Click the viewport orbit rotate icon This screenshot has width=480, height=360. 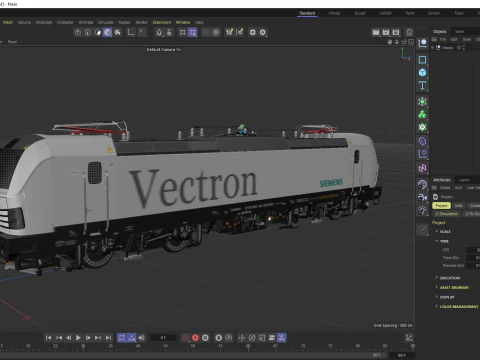pyautogui.click(x=404, y=42)
